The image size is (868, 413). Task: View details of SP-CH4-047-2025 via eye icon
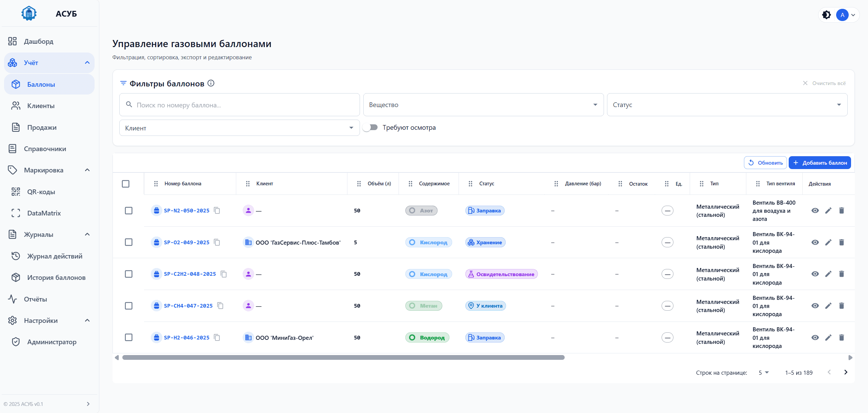click(815, 306)
